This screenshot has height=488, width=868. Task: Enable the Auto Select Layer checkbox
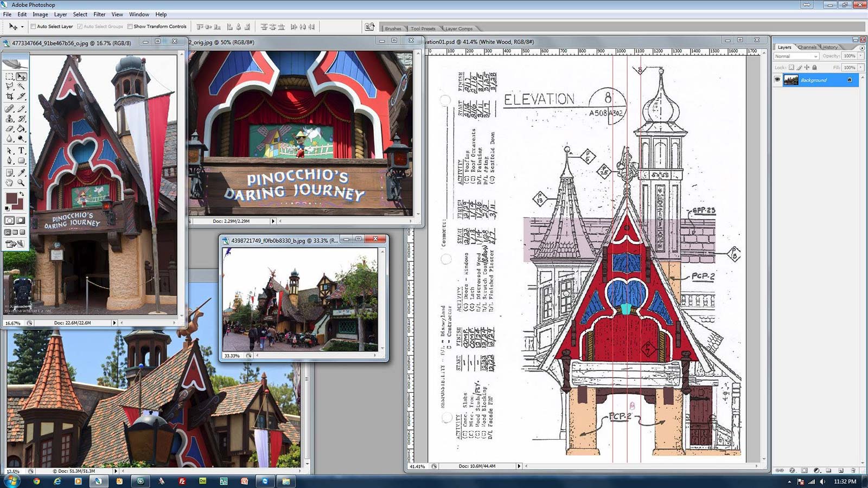coord(33,27)
